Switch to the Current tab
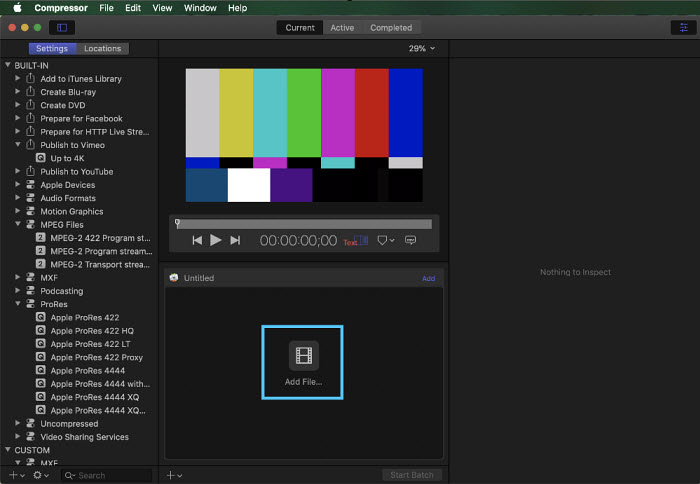 (x=300, y=28)
